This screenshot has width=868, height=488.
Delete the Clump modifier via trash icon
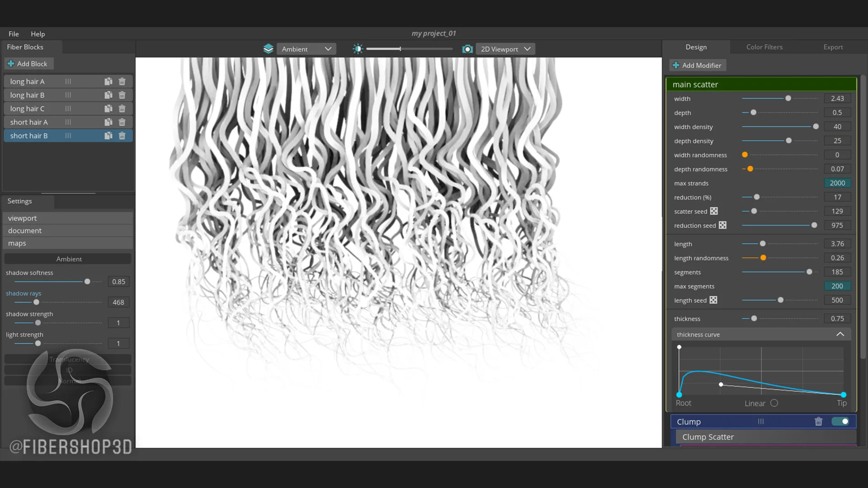[x=819, y=422]
